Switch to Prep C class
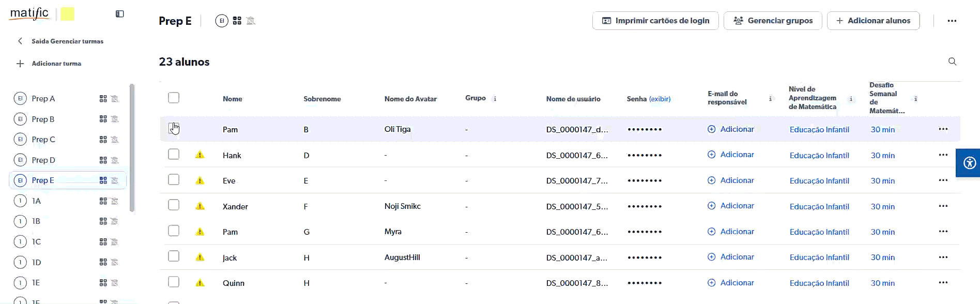 click(x=43, y=140)
